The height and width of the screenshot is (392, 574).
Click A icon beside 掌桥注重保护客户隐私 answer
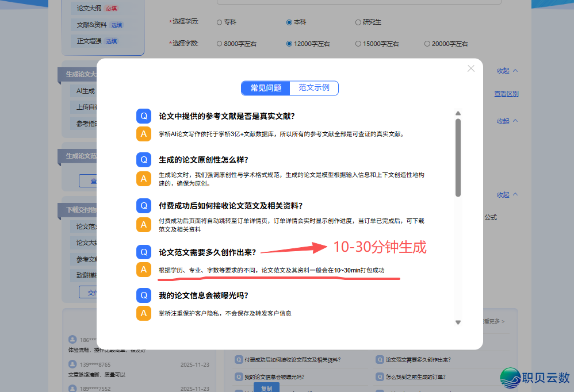(144, 313)
